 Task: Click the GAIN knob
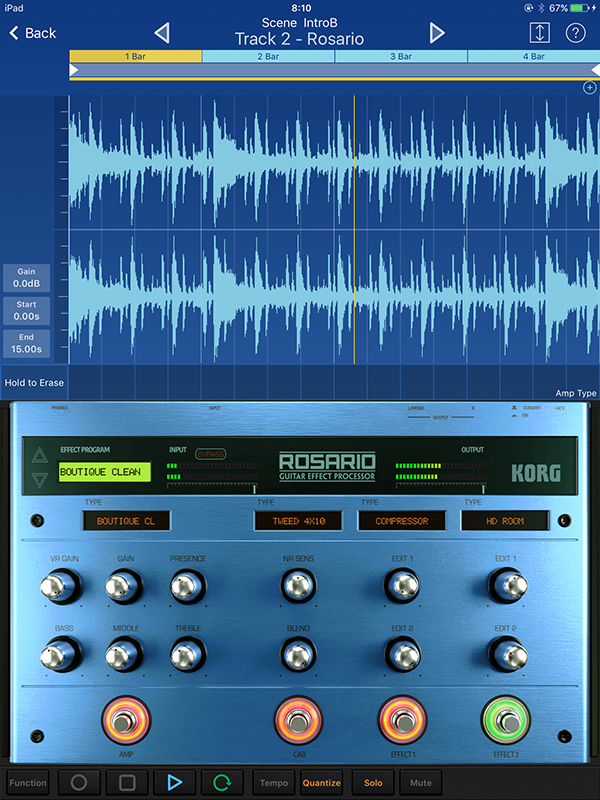pyautogui.click(x=124, y=586)
